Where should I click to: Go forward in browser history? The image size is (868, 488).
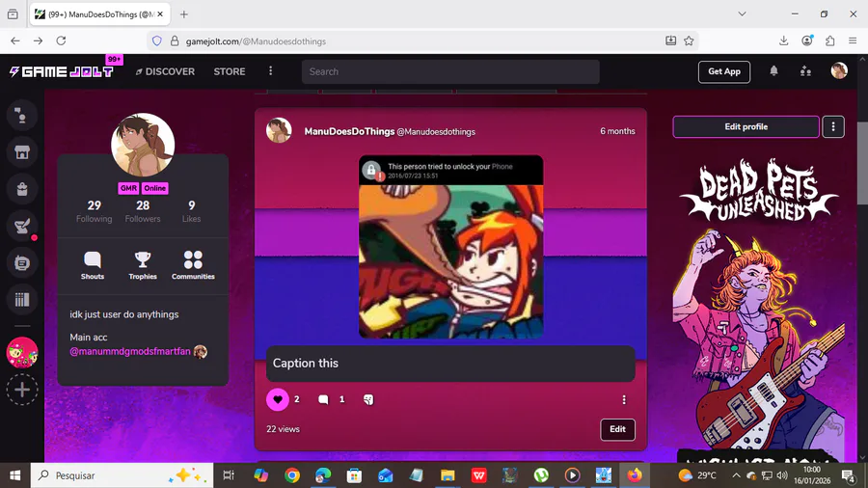[39, 41]
